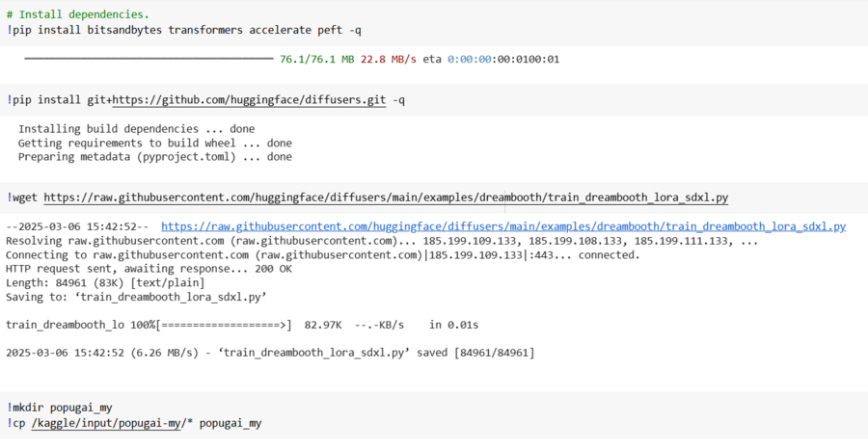
Task: Click the pip download progress bar
Action: (x=149, y=59)
